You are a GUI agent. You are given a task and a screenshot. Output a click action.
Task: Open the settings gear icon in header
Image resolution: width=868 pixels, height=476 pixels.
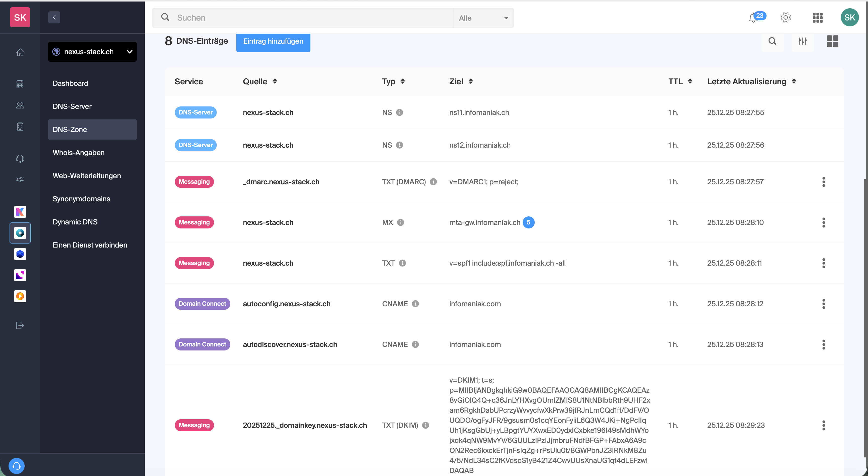coord(785,18)
